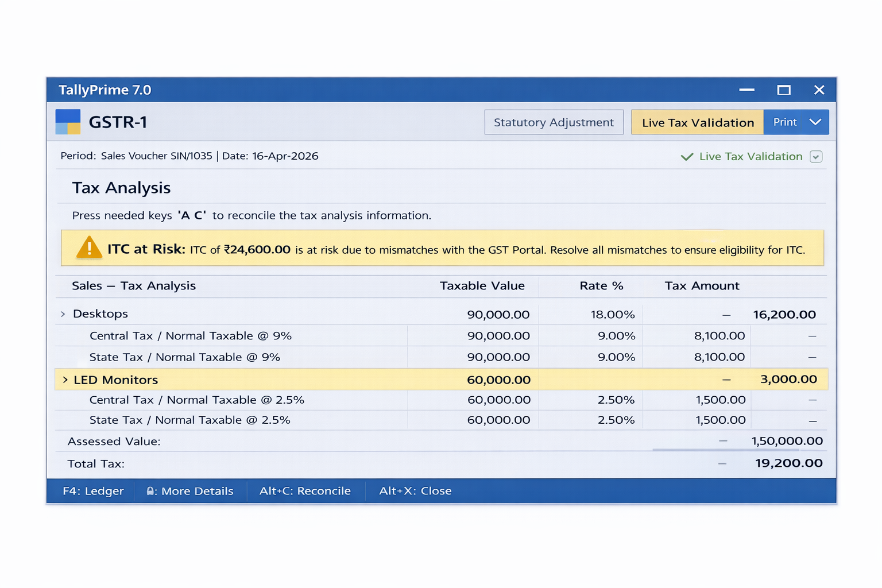Click the warning triangle in ITC at Risk banner
This screenshot has height=588, width=882.
pyautogui.click(x=89, y=248)
